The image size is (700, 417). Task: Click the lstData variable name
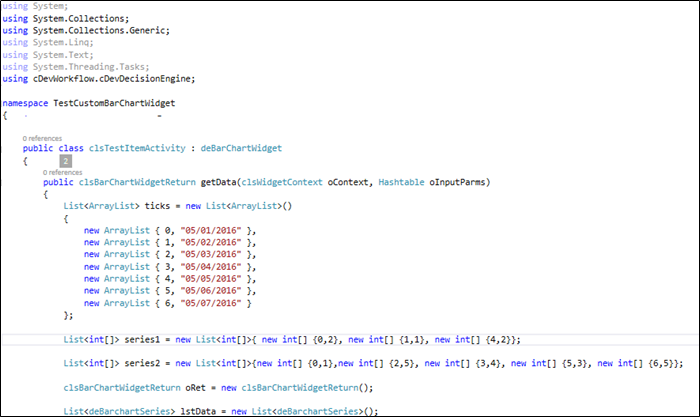pos(198,411)
